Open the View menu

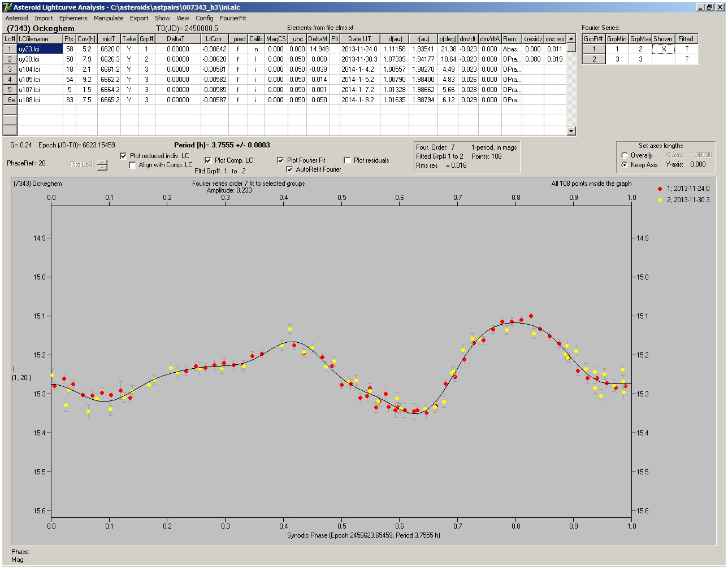(183, 18)
